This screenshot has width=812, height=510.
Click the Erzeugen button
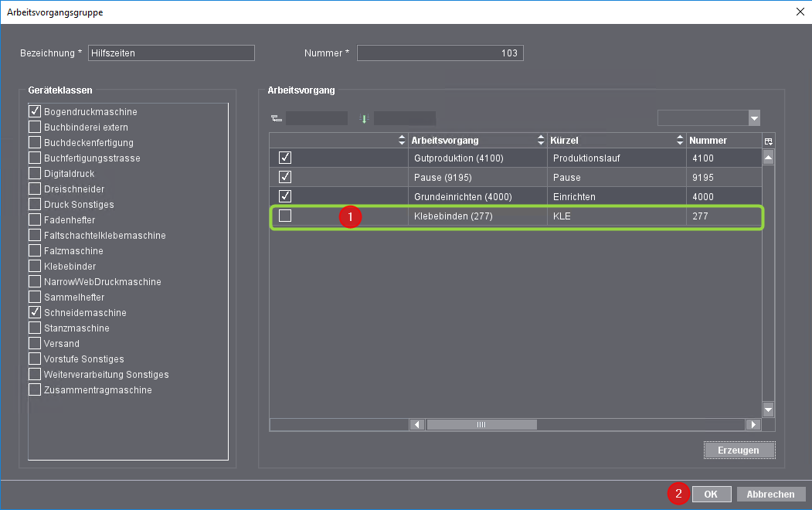[x=739, y=450]
